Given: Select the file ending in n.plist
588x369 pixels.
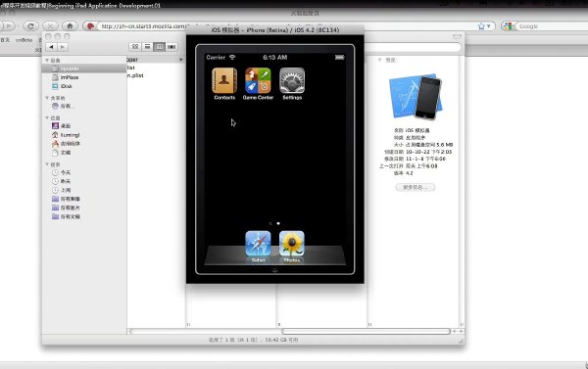Looking at the screenshot, I should (135, 75).
